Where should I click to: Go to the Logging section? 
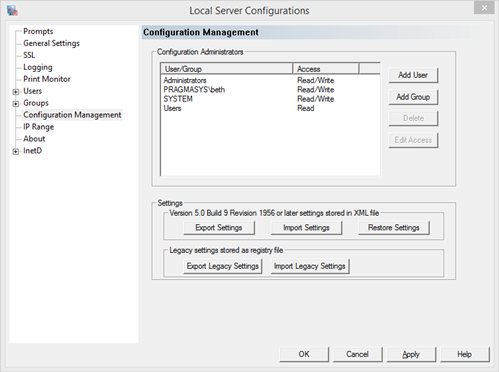point(38,67)
